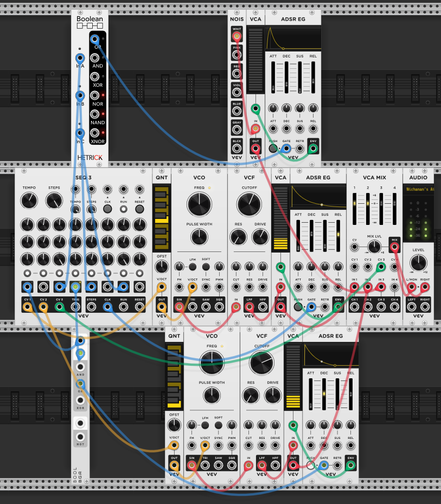Click SEQ 3 CV 2 output jack

[x=43, y=307]
